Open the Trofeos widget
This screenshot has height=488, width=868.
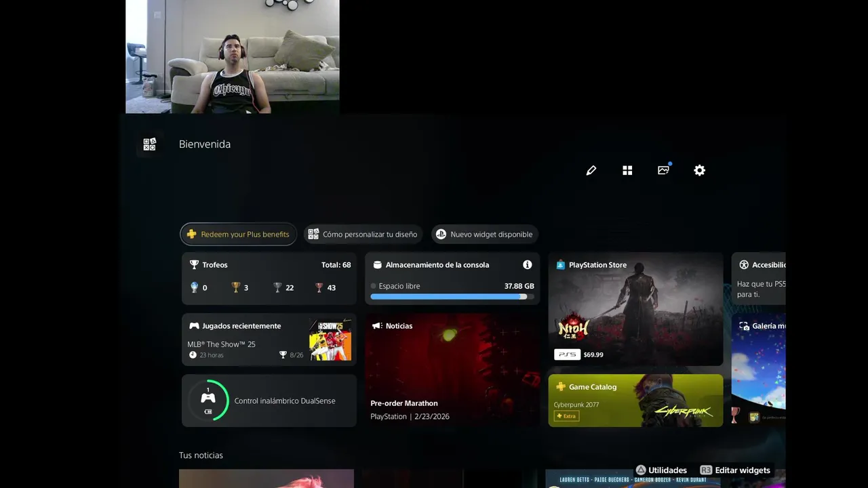[x=269, y=279]
